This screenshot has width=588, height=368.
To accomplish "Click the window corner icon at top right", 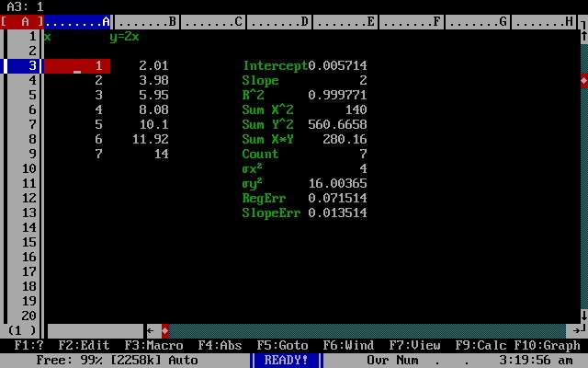I will coord(584,22).
